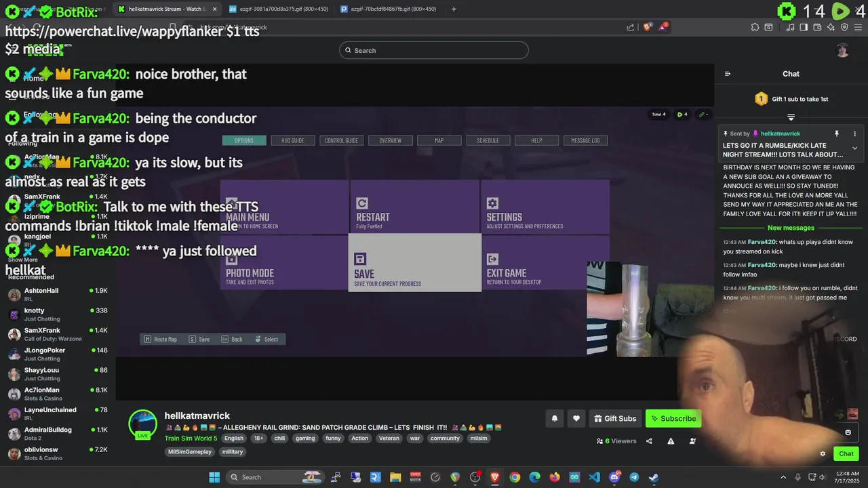This screenshot has height=488, width=868.
Task: Click the RESTART game tile
Action: (x=415, y=207)
